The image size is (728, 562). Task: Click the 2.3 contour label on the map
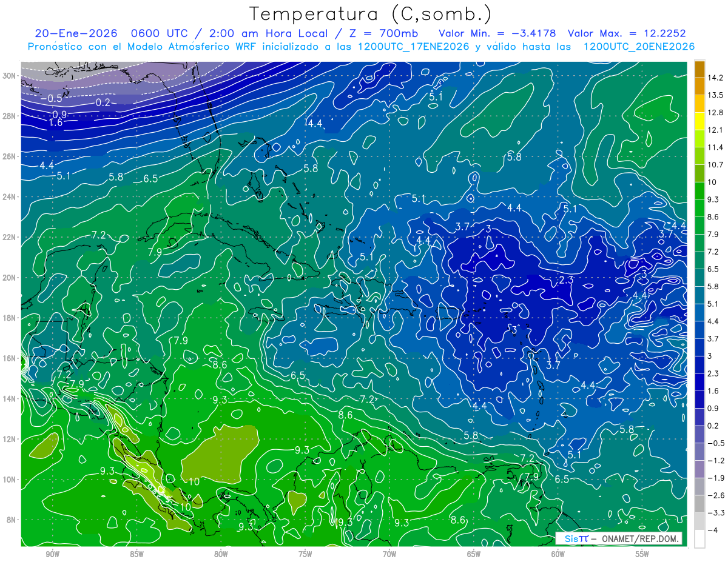pyautogui.click(x=566, y=279)
